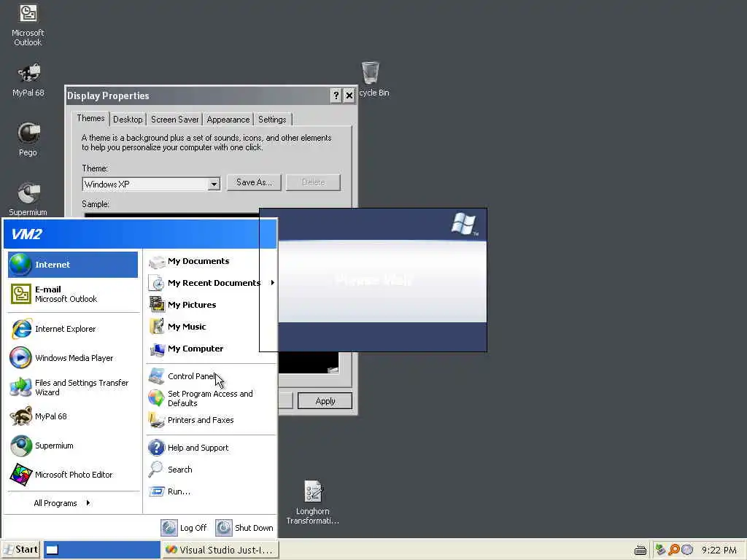Open Help and Support

point(211,448)
